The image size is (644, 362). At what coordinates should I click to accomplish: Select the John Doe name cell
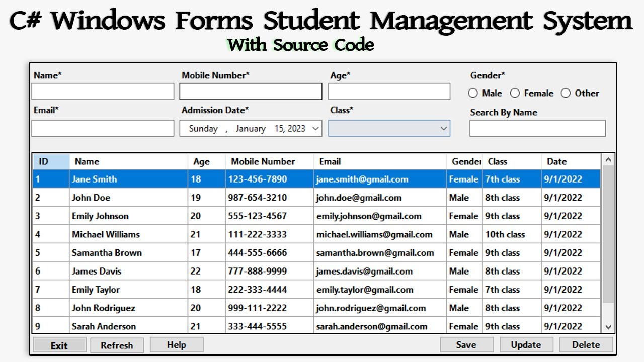(x=129, y=198)
